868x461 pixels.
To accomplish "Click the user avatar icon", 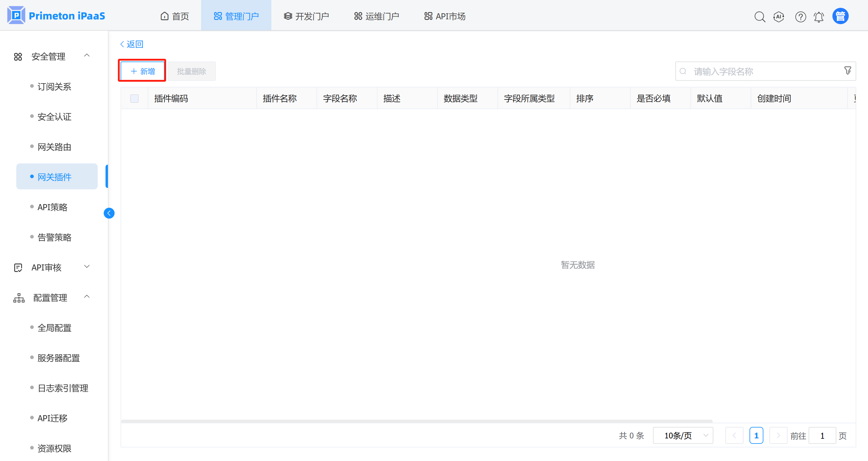I will point(840,16).
